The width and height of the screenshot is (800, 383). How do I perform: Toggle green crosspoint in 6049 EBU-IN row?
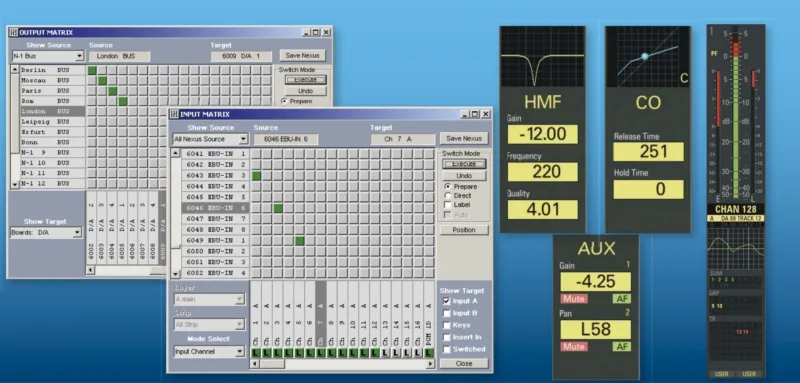click(x=300, y=241)
